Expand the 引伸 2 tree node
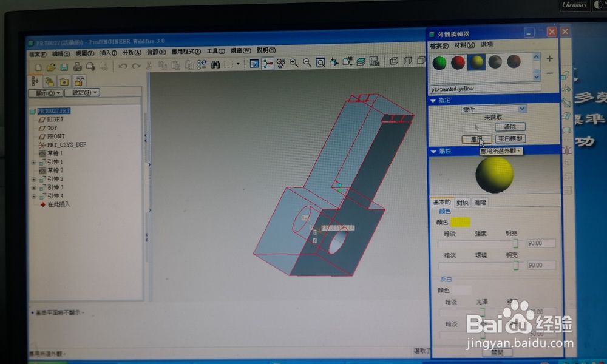This screenshot has width=607, height=364. click(x=33, y=180)
